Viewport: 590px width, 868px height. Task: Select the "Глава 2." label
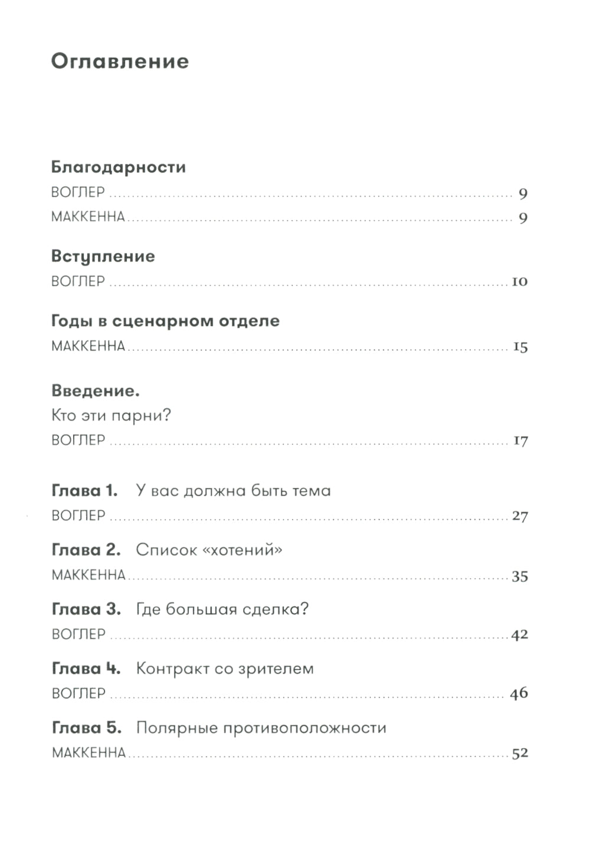pyautogui.click(x=86, y=550)
